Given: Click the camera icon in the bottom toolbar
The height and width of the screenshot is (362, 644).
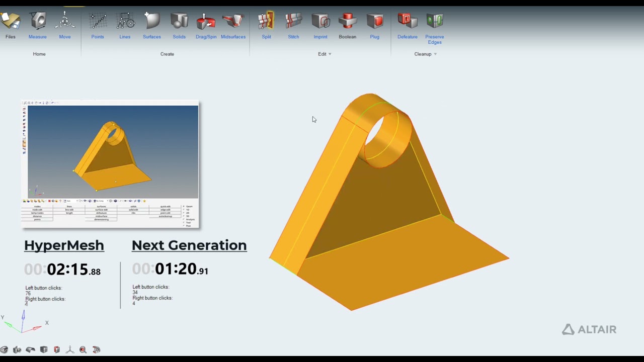Looking at the screenshot, I should click(x=17, y=349).
